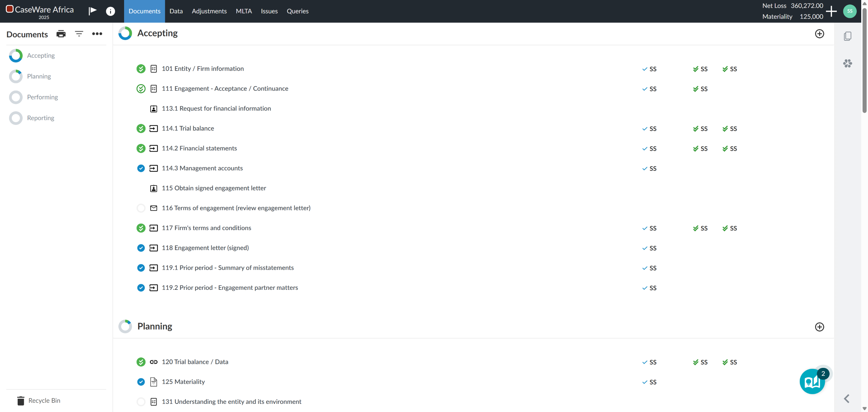Select Performing phase progress ring in sidebar
This screenshot has height=412, width=868.
point(16,97)
